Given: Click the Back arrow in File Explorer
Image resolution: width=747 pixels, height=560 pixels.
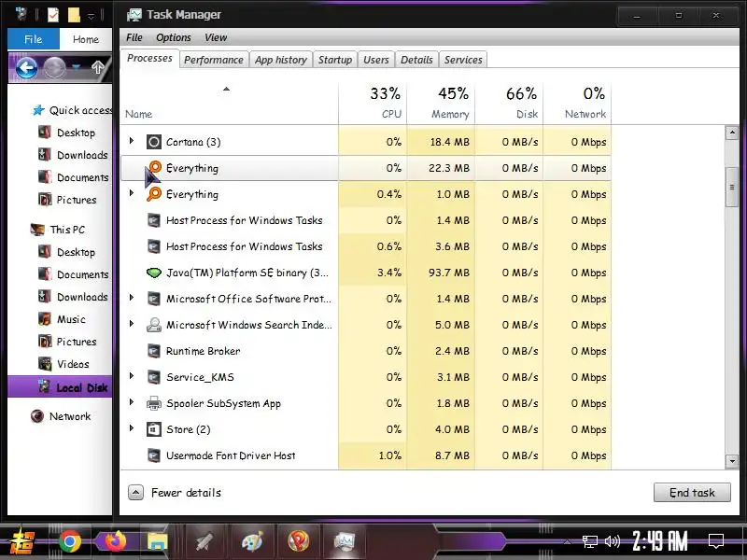Looking at the screenshot, I should coord(27,68).
